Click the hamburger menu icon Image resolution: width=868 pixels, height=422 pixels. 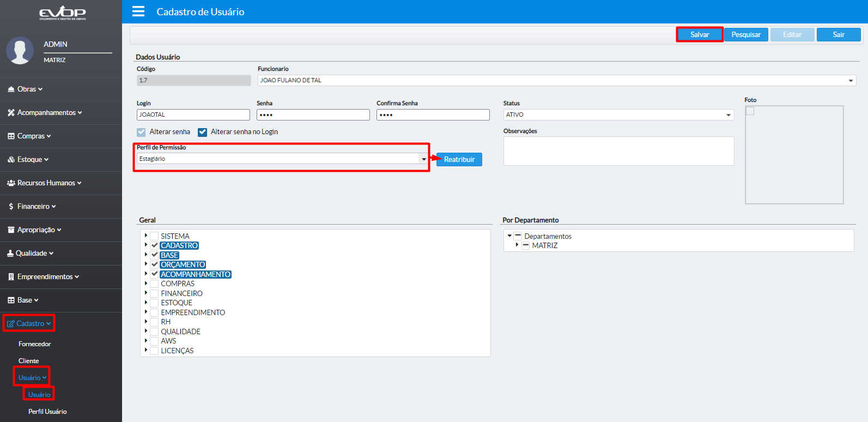[138, 11]
